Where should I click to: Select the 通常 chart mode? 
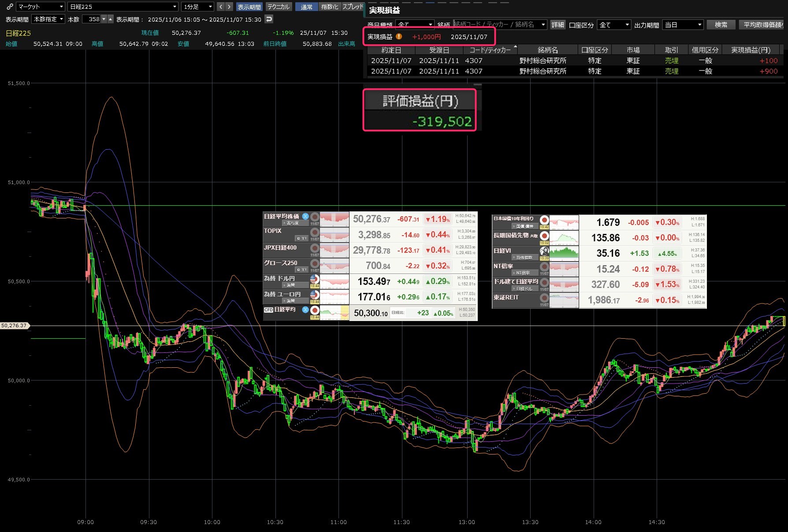(x=306, y=7)
